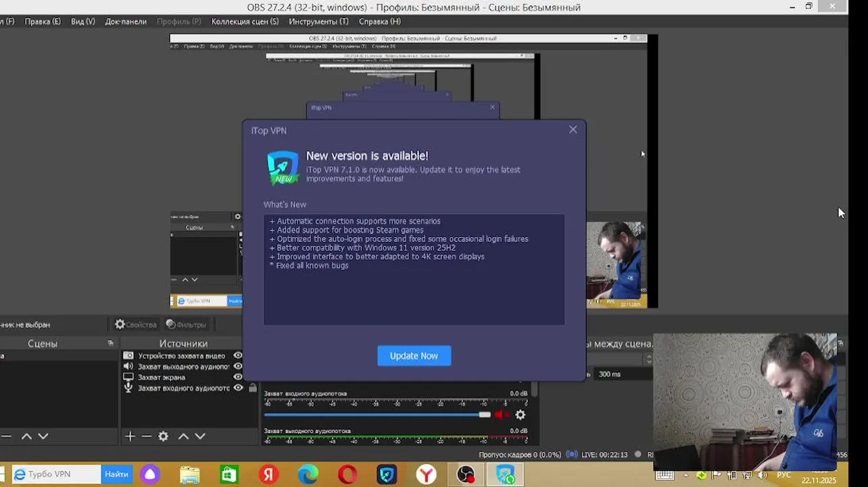Open the Инструменты (T) menu
Screen dimensions: 868x487
[x=318, y=22]
